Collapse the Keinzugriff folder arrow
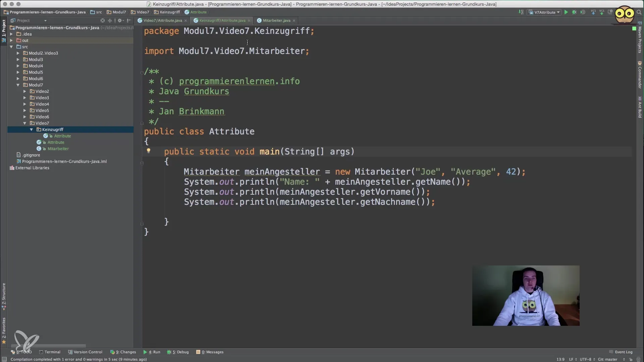Screen dimensions: 644x362 (32, 129)
